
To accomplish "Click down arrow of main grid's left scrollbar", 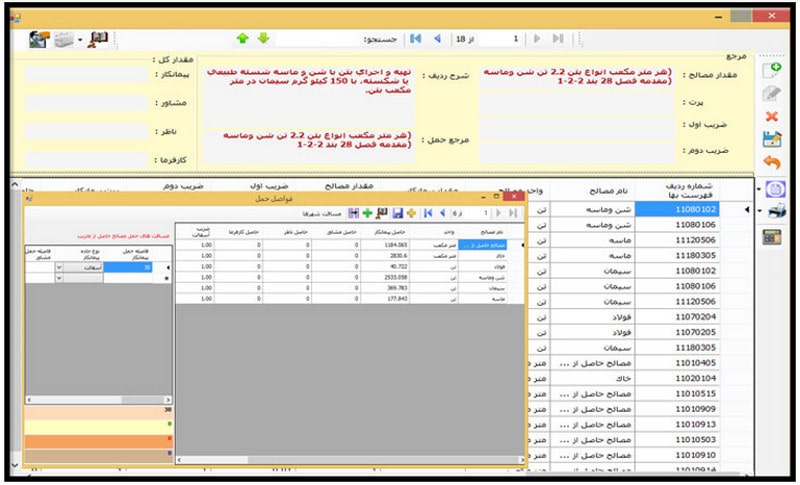I will pyautogui.click(x=15, y=465).
